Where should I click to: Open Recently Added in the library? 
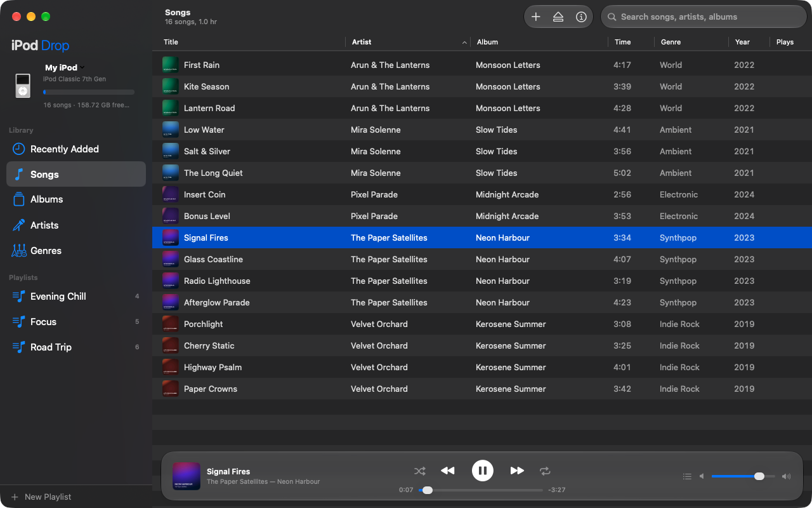coord(76,149)
